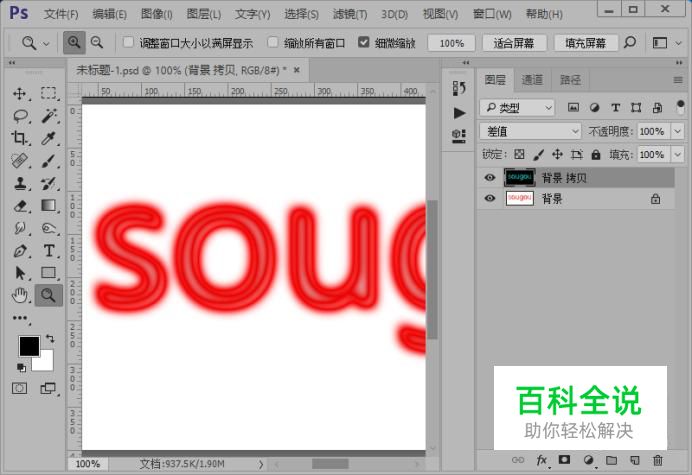Toggle adjustment layer filter

click(x=594, y=107)
